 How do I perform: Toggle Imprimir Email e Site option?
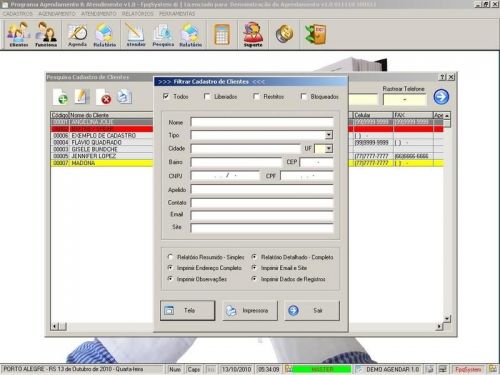point(254,268)
